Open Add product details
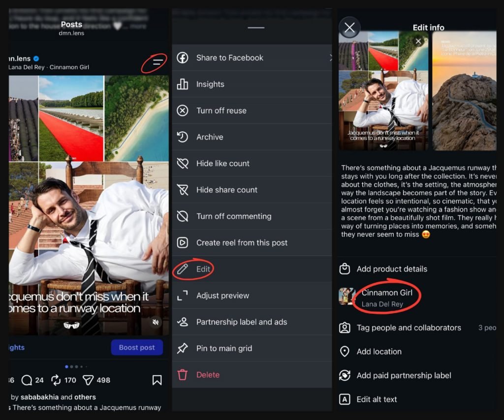 coord(417,269)
